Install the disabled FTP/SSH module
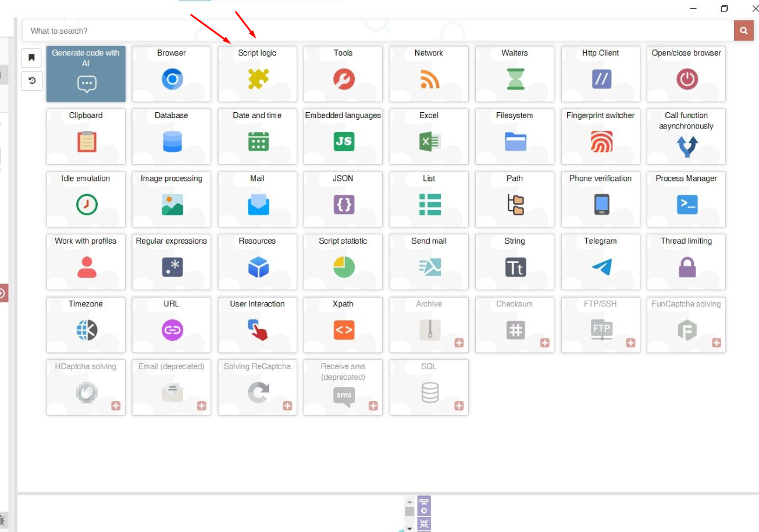Viewport: 759px width, 532px height. pyautogui.click(x=630, y=343)
